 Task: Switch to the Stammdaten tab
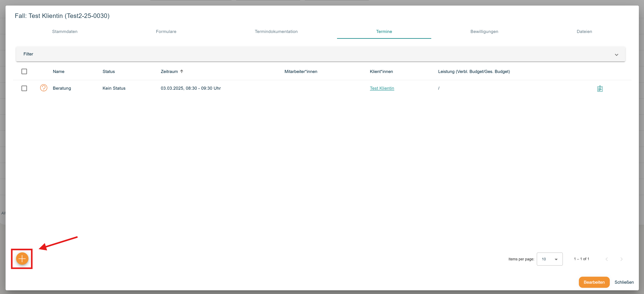point(65,32)
